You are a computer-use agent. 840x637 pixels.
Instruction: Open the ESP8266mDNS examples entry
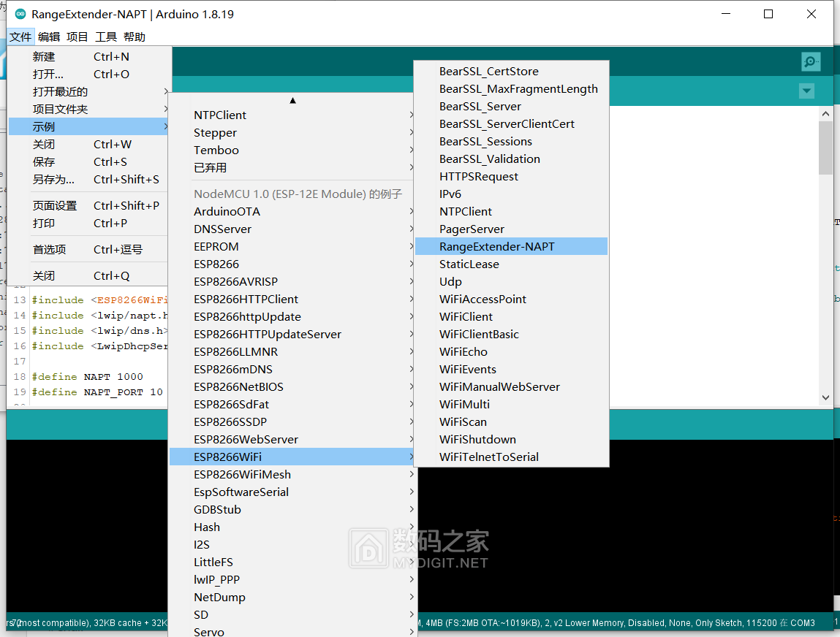pos(292,370)
